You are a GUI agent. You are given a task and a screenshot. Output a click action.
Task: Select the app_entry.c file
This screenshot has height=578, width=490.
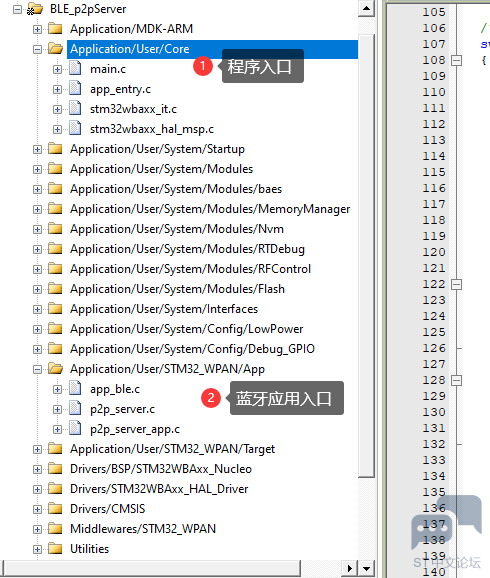click(x=120, y=89)
